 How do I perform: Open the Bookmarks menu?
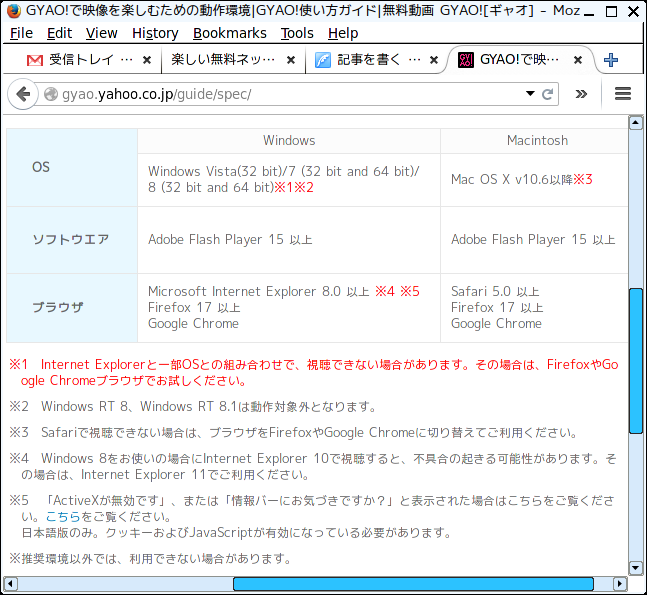click(230, 33)
